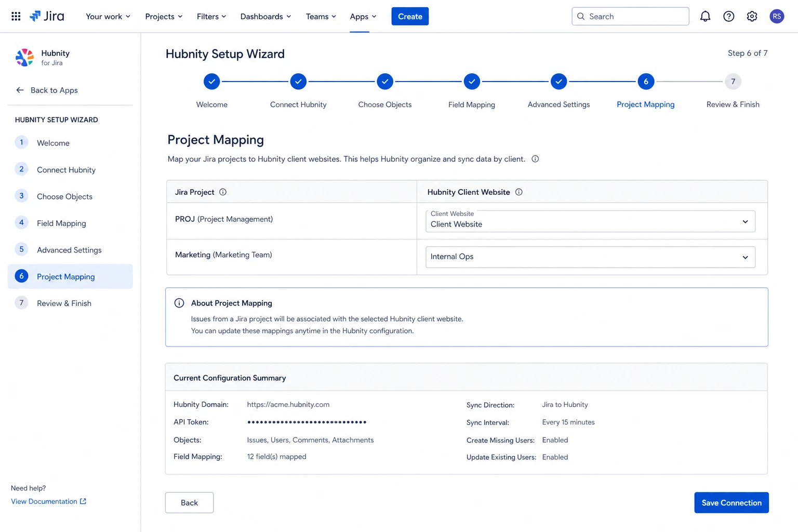The image size is (798, 532).
Task: Open the app switcher grid icon
Action: [x=16, y=16]
